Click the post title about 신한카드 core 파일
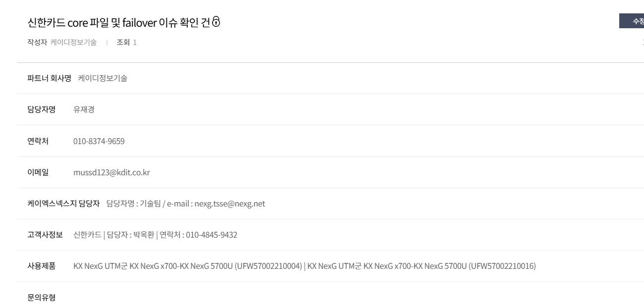 (118, 22)
